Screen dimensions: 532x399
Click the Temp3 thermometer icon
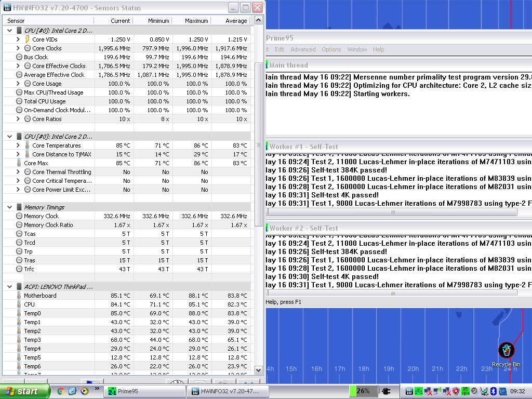click(x=19, y=340)
